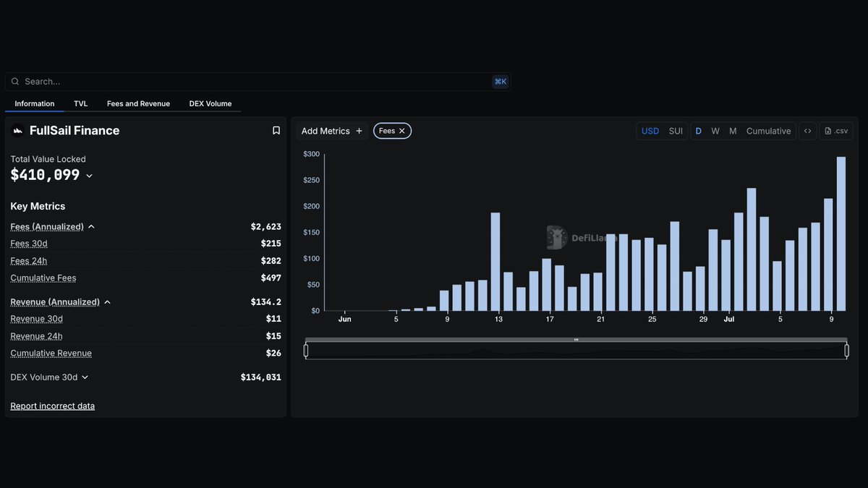Collapse the Fees (Annualized) section
This screenshot has height=488, width=868.
91,227
